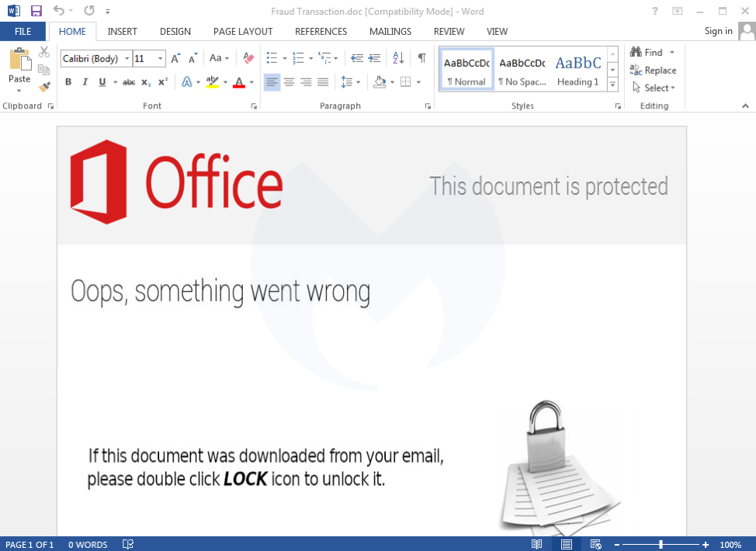
Task: Switch to the REVIEW tab
Action: coord(449,31)
